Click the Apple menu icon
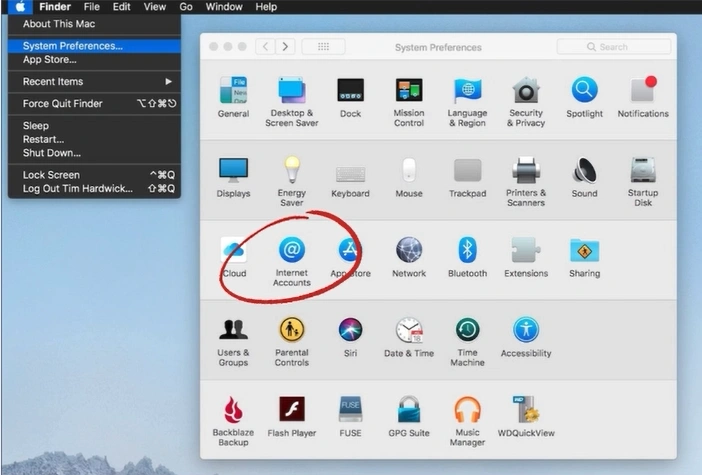This screenshot has height=475, width=702. (x=20, y=7)
